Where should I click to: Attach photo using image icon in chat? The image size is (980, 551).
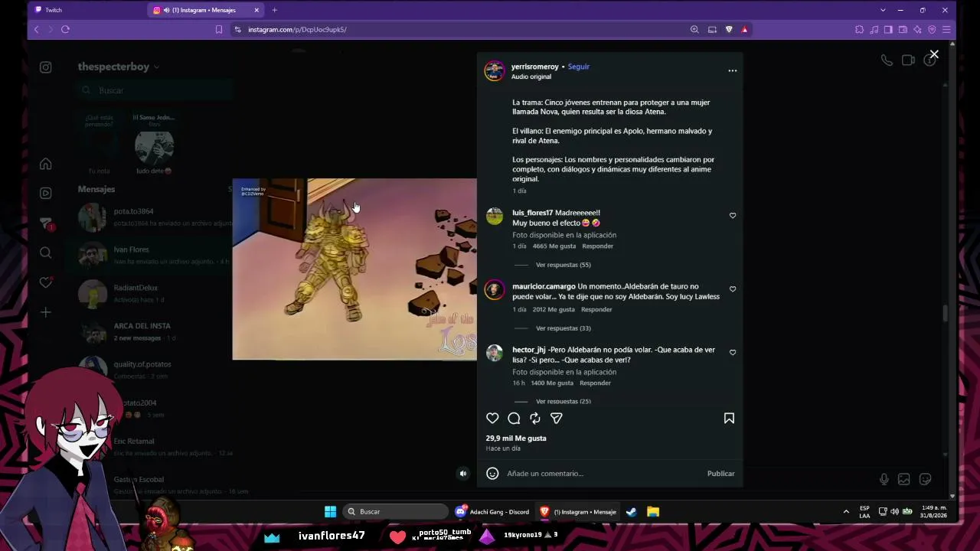pyautogui.click(x=904, y=479)
